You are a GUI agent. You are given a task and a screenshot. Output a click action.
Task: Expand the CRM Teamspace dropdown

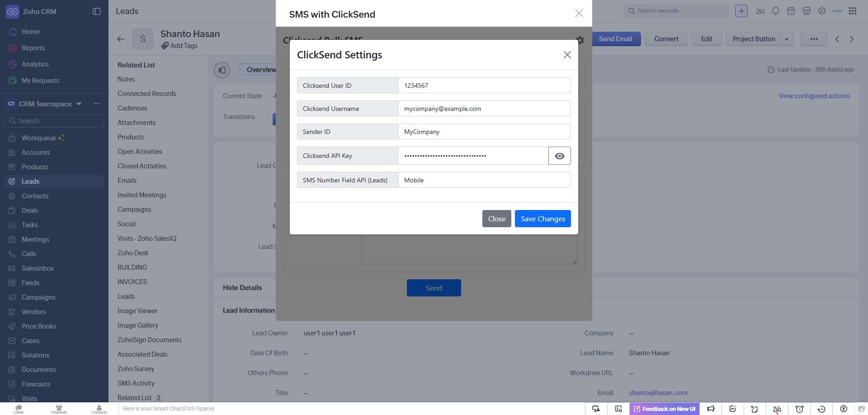coord(79,104)
